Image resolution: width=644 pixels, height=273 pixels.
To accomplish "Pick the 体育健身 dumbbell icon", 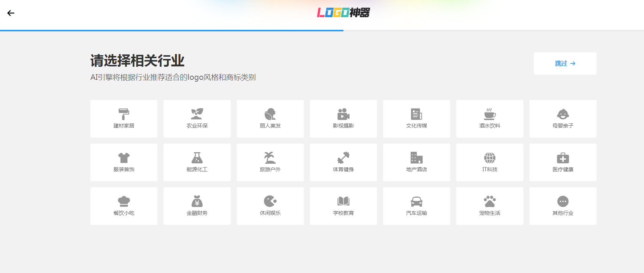I will (343, 158).
